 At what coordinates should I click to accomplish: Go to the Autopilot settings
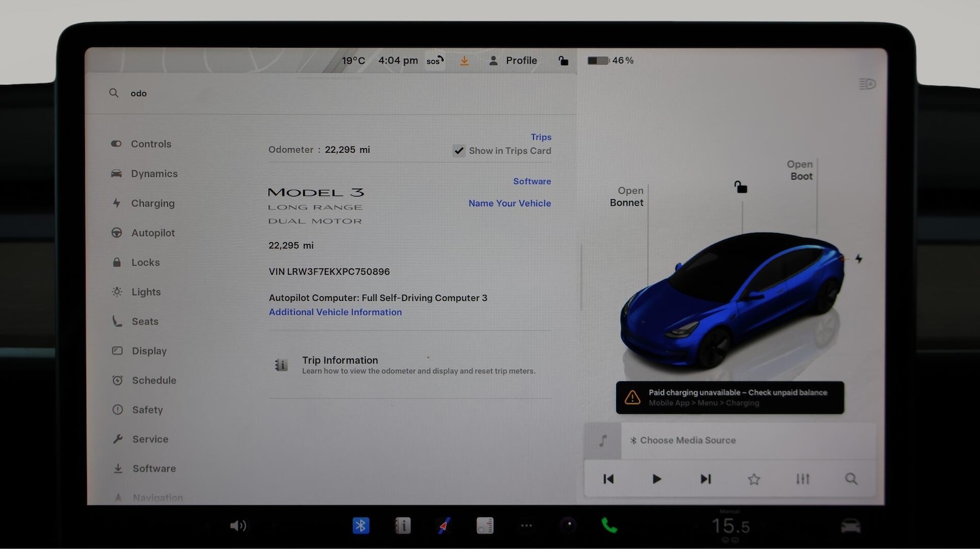(x=143, y=233)
